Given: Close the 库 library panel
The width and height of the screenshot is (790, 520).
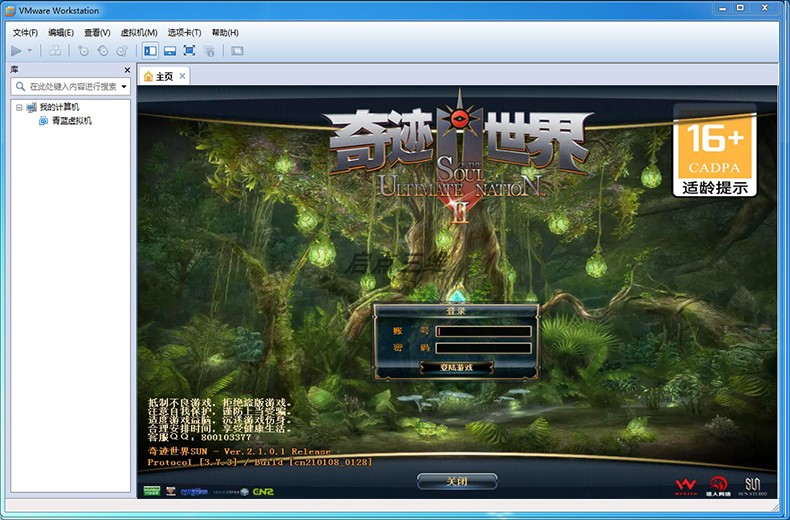Looking at the screenshot, I should point(127,70).
